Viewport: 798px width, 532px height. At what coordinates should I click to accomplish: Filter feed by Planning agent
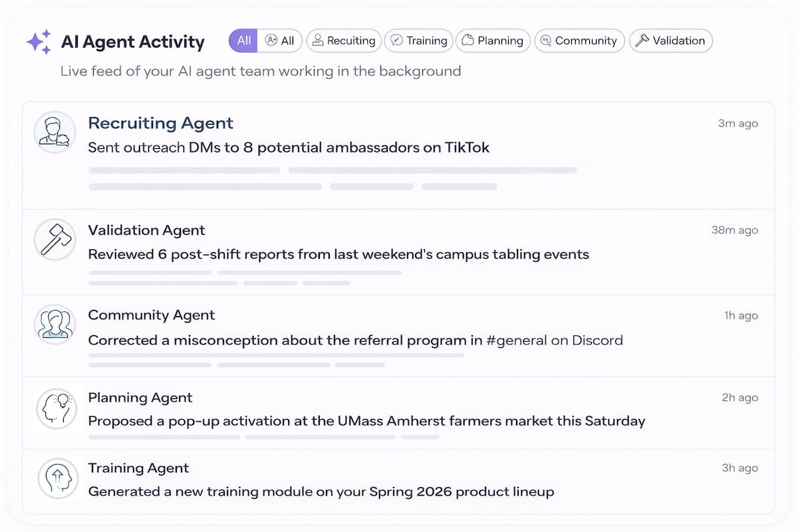[493, 41]
